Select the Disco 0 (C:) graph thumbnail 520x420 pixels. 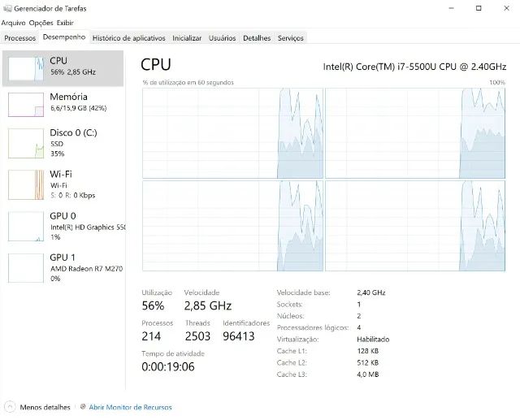click(25, 143)
